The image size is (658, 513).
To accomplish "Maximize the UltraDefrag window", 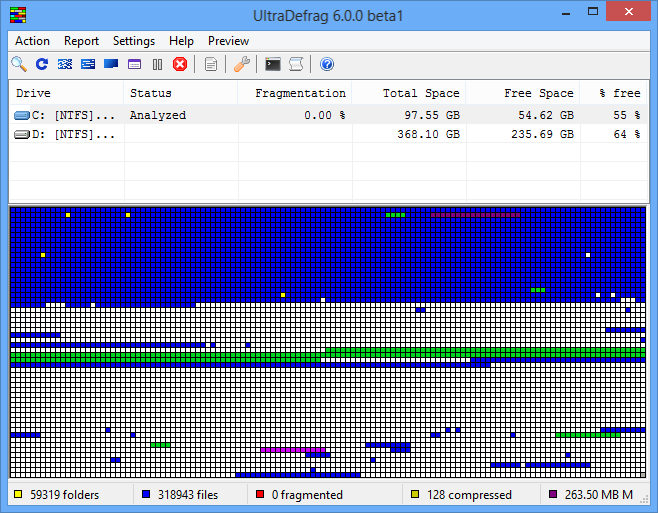I will point(593,12).
